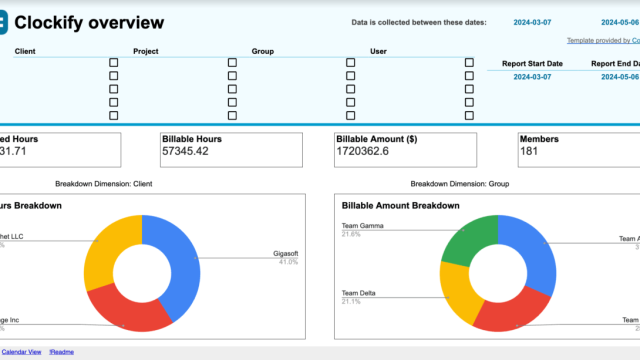Screen dimensions: 640x360
Task: Tick the second checkbox under Group
Action: 351,76
